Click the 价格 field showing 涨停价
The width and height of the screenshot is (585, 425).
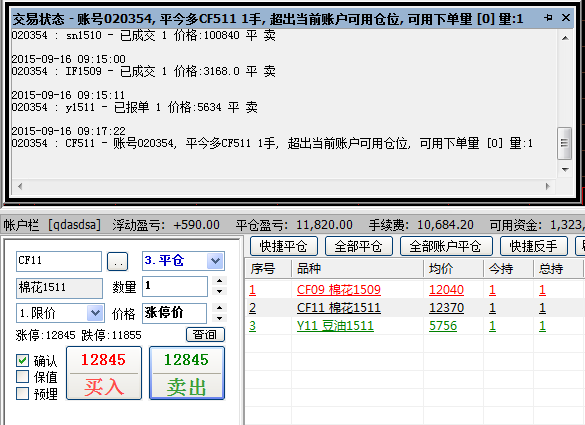click(x=174, y=313)
